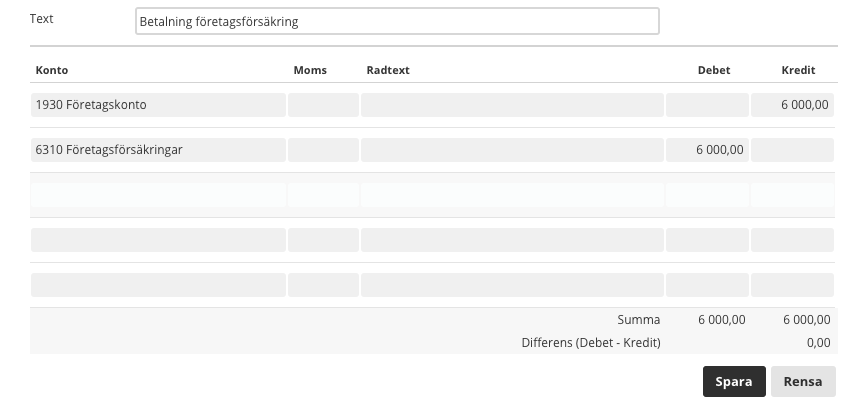
Task: Click empty Kredit field on 6310 row
Action: [x=792, y=149]
